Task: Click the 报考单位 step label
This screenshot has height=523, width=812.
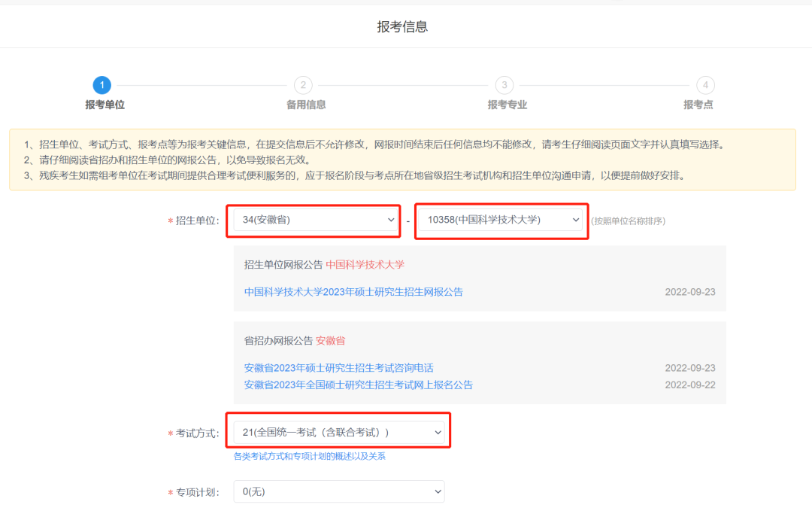Action: click(x=105, y=105)
